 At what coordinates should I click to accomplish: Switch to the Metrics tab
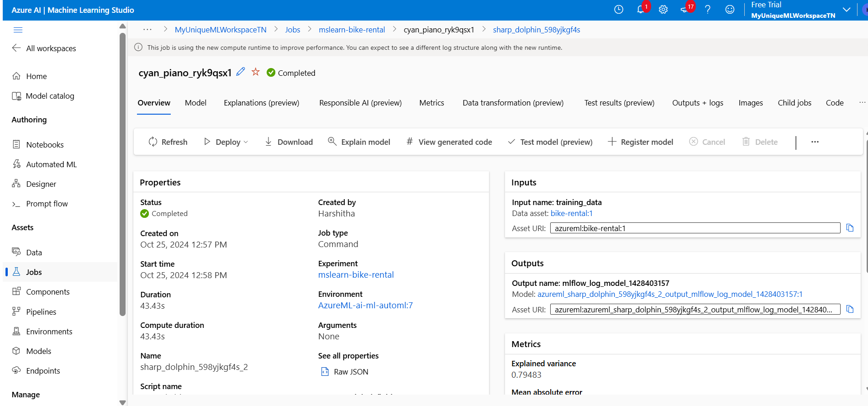pos(431,103)
